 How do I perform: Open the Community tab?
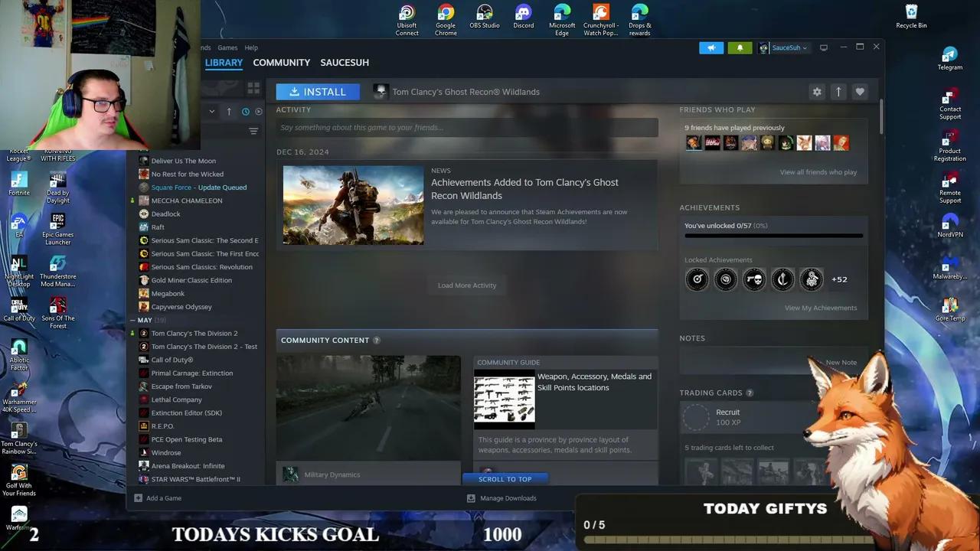coord(281,63)
